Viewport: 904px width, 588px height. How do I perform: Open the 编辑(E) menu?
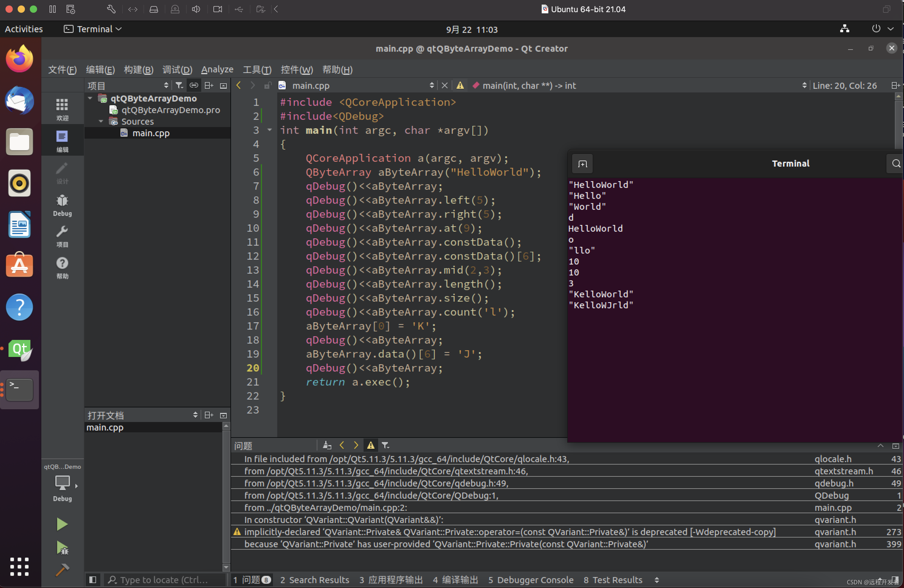pyautogui.click(x=100, y=70)
